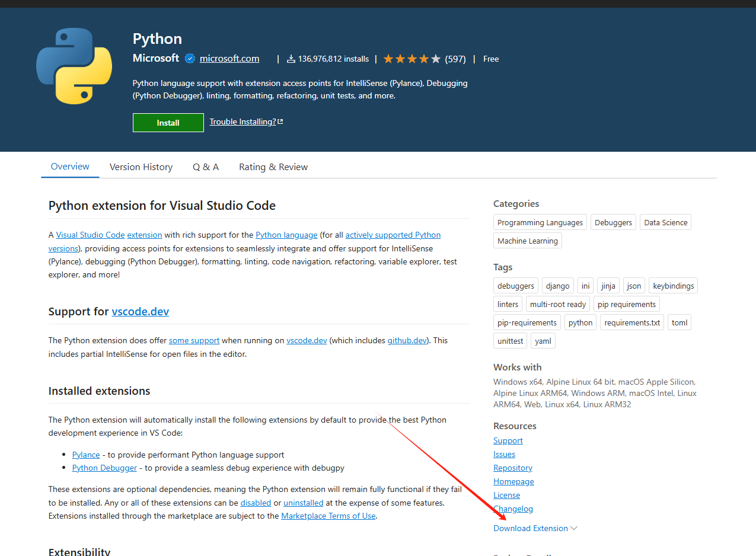Open the Rating & Review tab

[273, 167]
